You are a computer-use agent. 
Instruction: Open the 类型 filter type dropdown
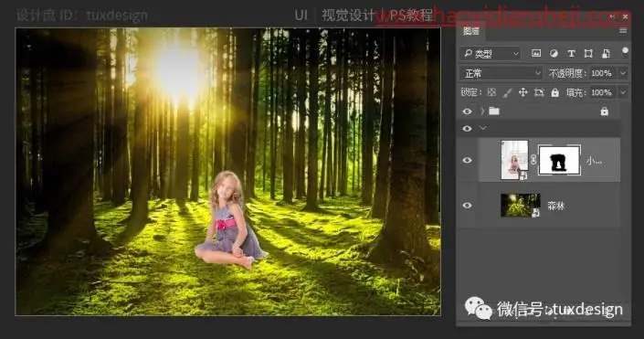pyautogui.click(x=491, y=53)
